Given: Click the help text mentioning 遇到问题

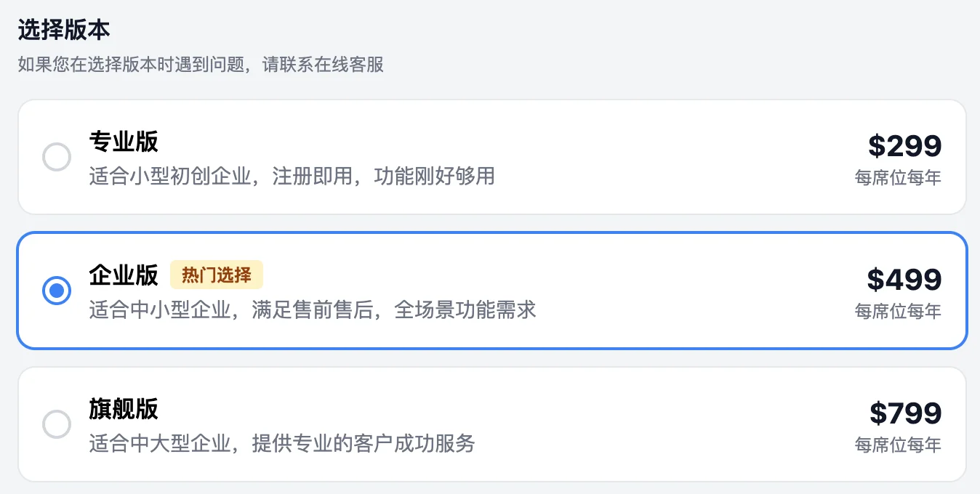Looking at the screenshot, I should point(200,65).
